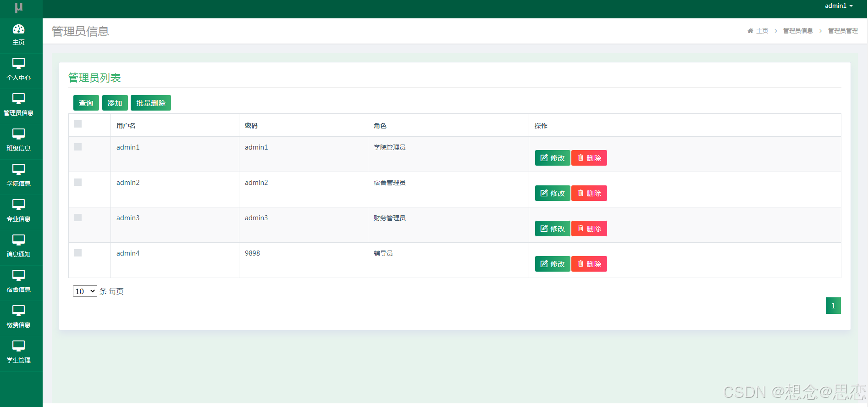The height and width of the screenshot is (407, 868).
Task: Delete admin2 with 删除 button
Action: tap(589, 193)
